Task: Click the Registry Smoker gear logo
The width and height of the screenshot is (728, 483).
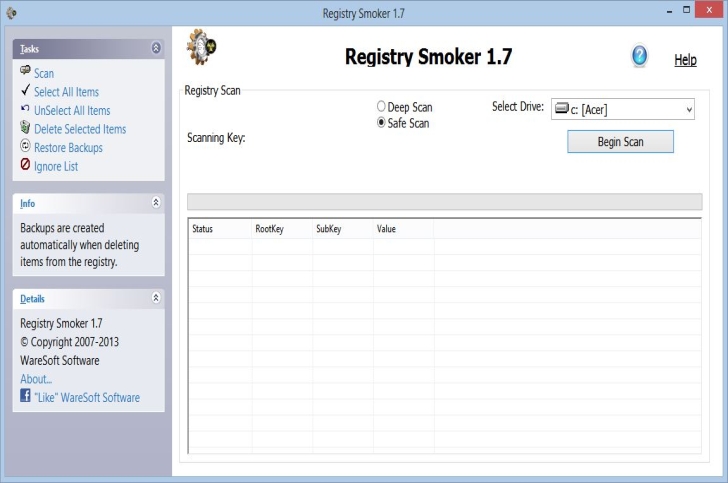Action: (x=202, y=46)
